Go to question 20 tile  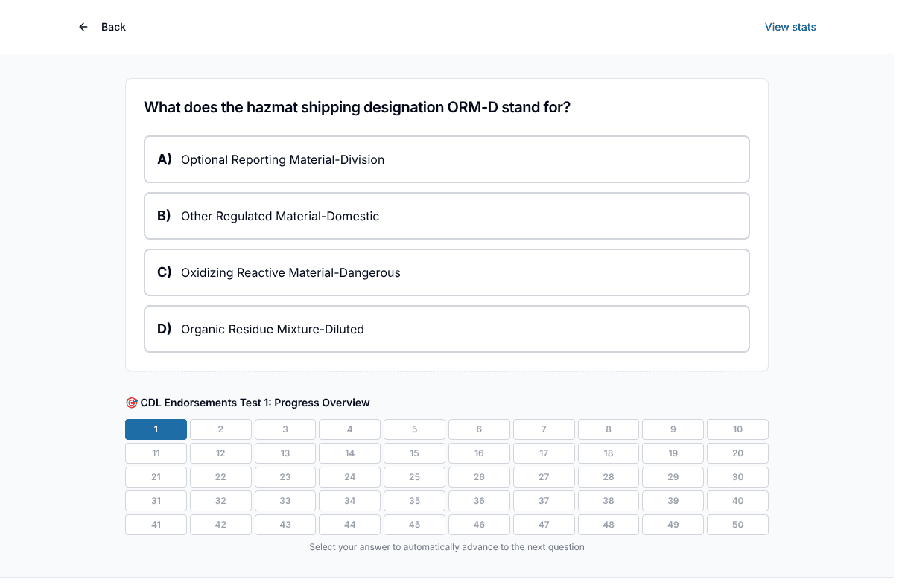point(737,453)
